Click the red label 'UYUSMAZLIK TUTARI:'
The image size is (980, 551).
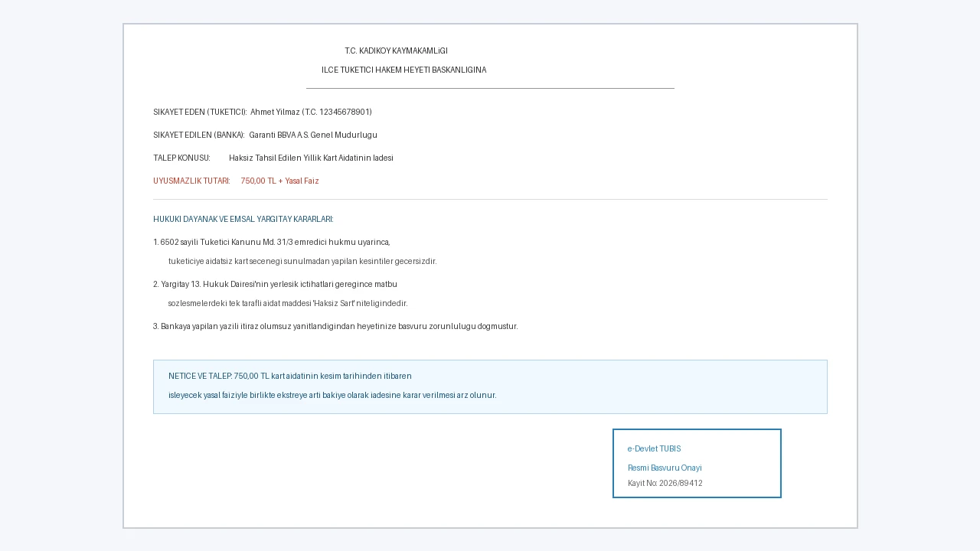coord(191,181)
